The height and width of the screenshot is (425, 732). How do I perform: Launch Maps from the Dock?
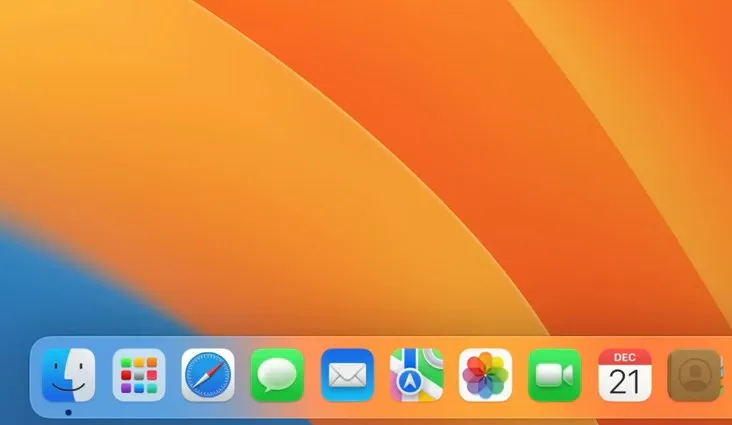pos(416,375)
